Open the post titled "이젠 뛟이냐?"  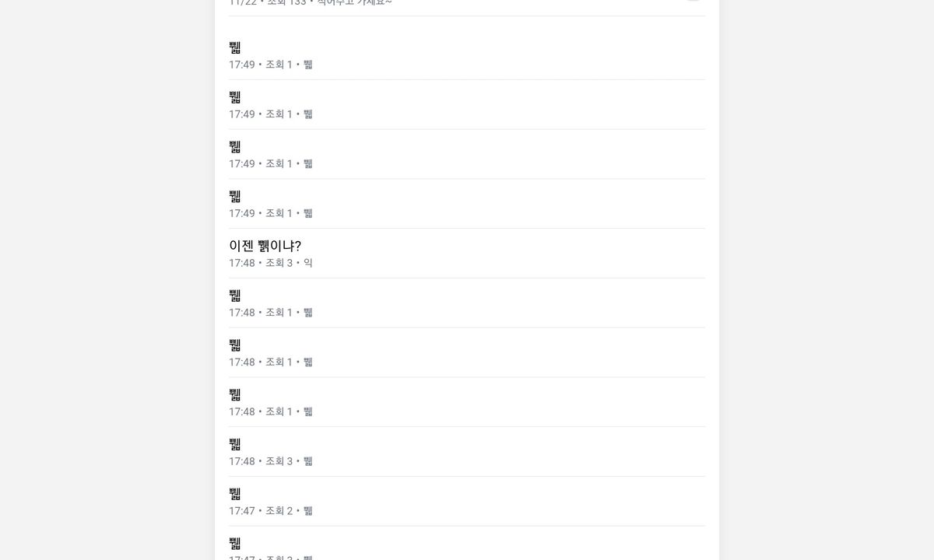tap(265, 246)
